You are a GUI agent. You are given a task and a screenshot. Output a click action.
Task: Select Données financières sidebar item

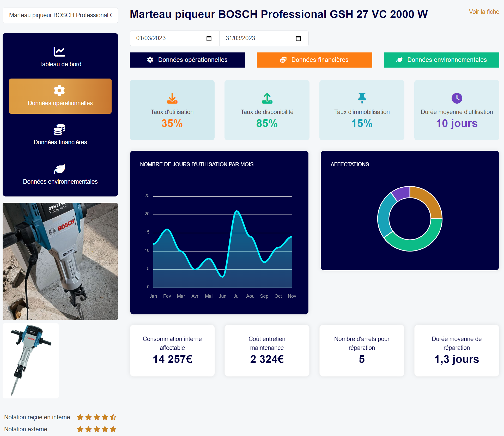(60, 135)
